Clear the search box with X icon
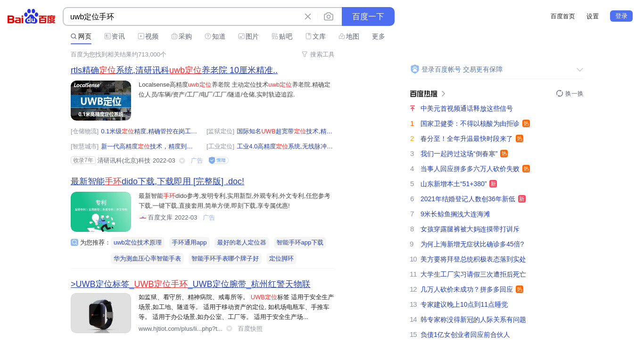The image size is (644, 343). [308, 16]
